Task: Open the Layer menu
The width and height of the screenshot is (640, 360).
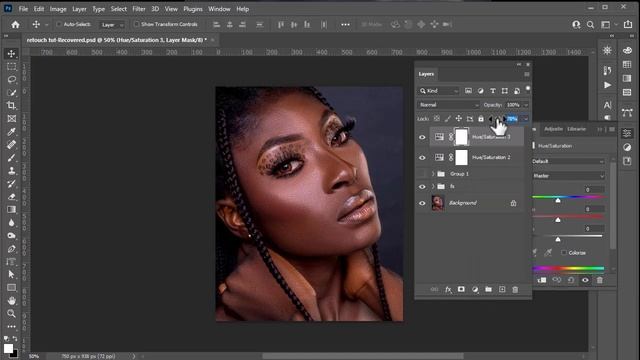Action: (x=79, y=9)
